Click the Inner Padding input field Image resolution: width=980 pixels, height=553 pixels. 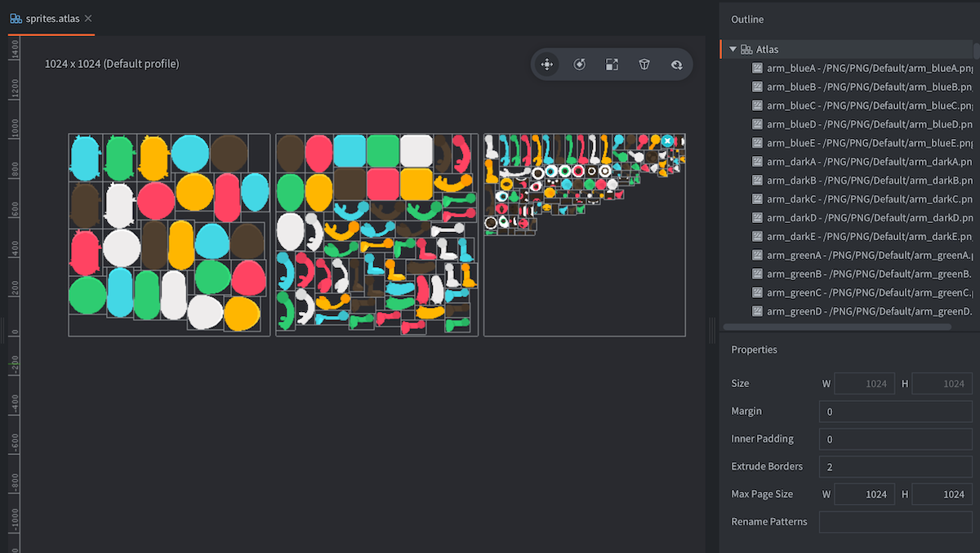coord(895,439)
